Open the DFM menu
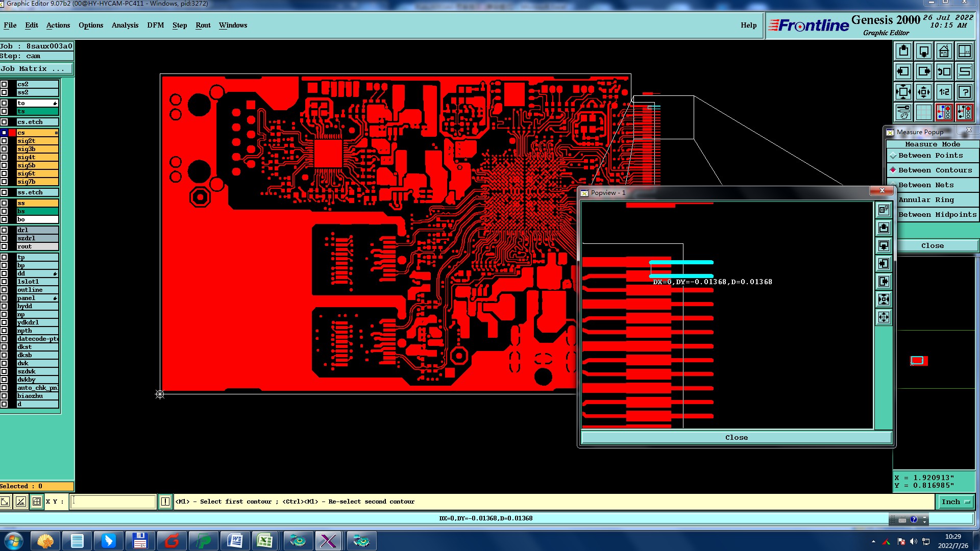Image resolution: width=980 pixels, height=551 pixels. (155, 25)
